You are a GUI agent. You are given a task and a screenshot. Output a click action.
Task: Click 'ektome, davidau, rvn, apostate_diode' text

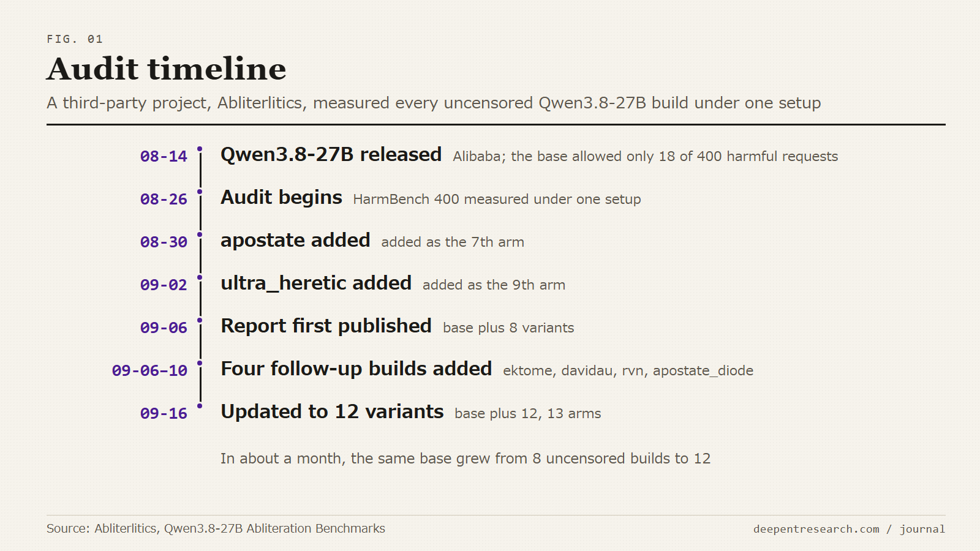[628, 371]
